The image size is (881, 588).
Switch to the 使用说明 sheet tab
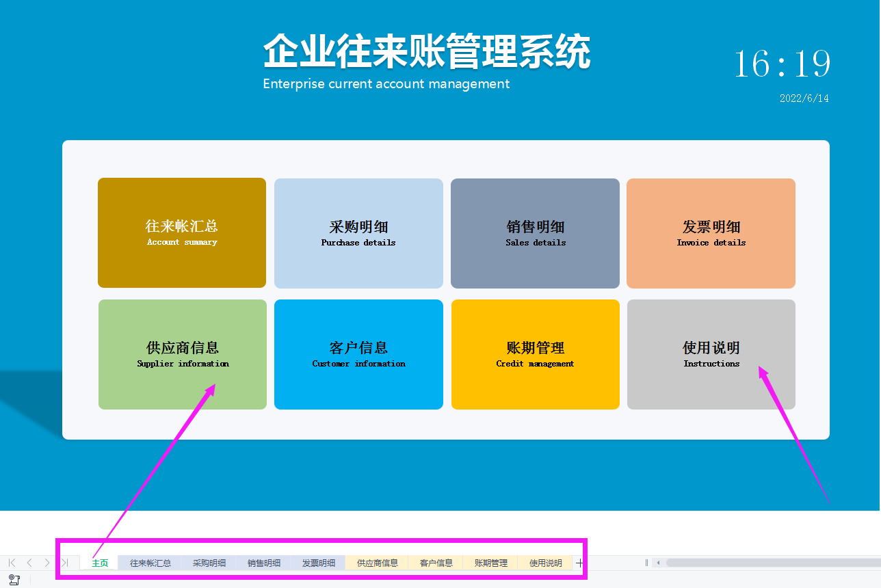coord(545,563)
